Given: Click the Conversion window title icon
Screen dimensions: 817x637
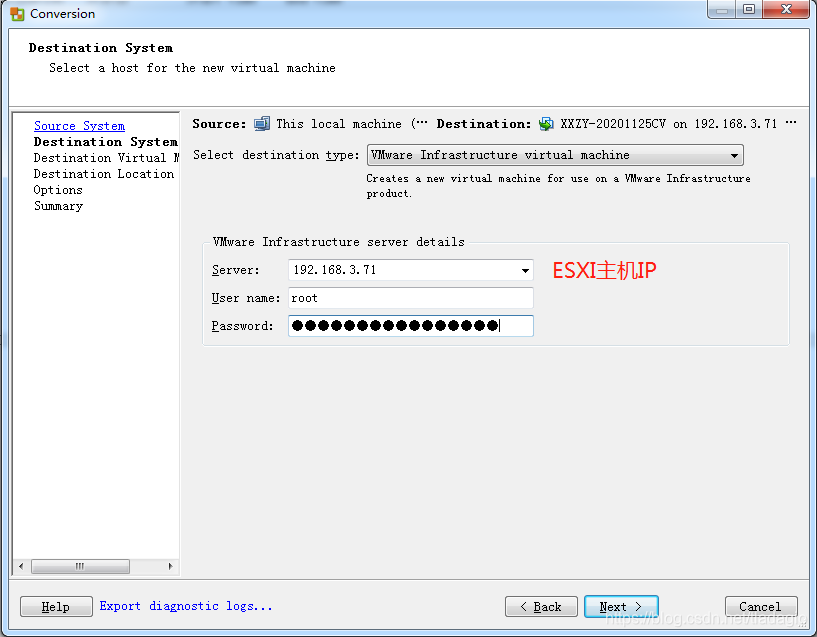Looking at the screenshot, I should coord(17,14).
